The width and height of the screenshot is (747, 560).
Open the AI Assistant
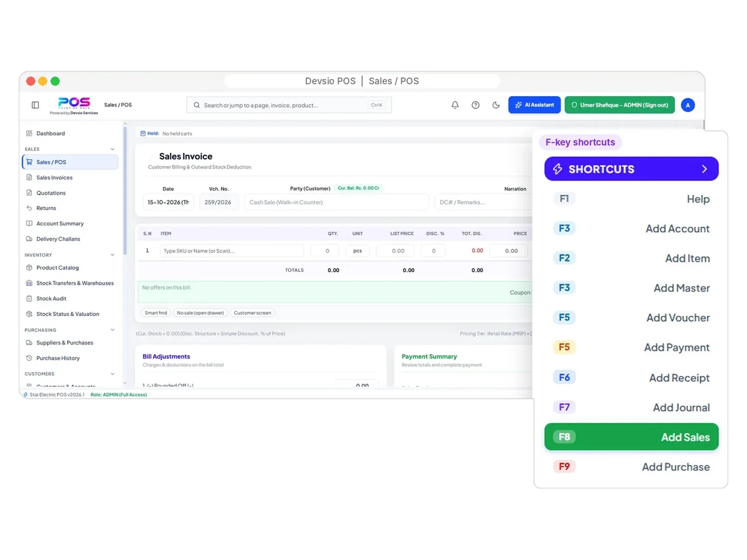(x=535, y=105)
